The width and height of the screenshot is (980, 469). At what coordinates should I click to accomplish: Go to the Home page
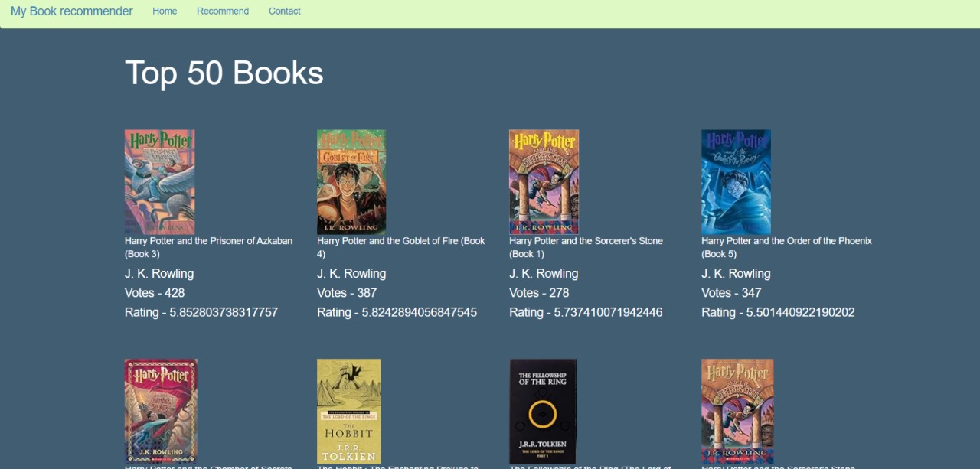click(x=165, y=11)
